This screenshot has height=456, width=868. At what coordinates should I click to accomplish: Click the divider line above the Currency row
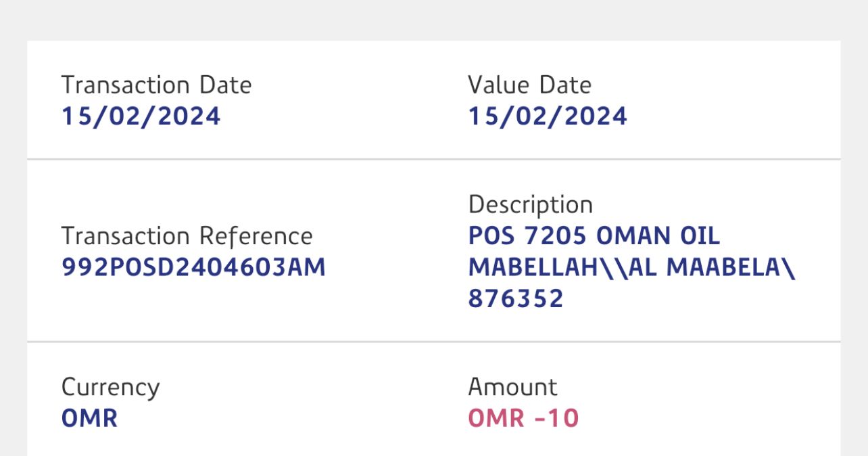point(433,342)
